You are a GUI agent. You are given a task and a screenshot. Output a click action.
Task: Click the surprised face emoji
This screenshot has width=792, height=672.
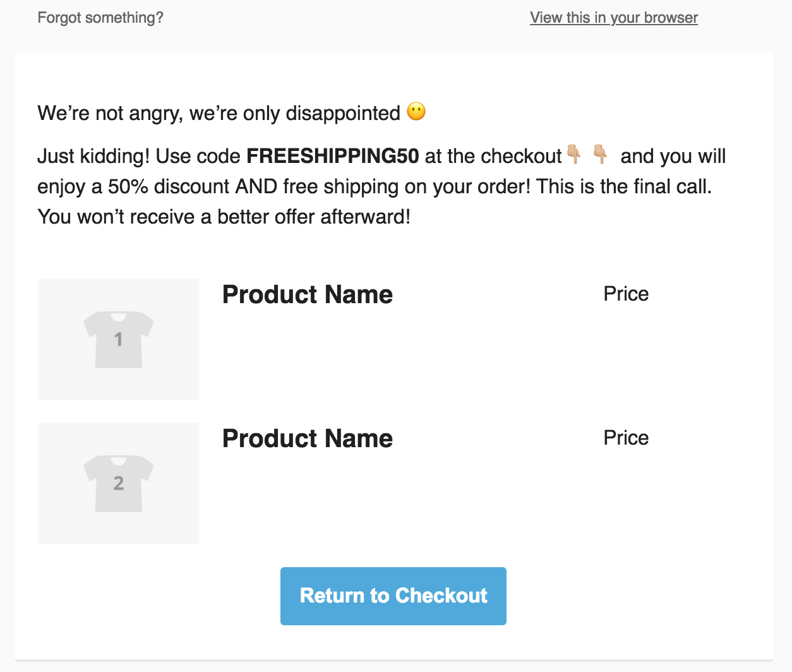click(x=416, y=112)
